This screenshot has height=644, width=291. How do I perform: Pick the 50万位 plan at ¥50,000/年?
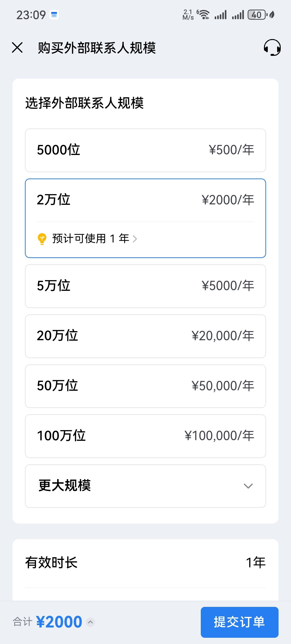145,386
